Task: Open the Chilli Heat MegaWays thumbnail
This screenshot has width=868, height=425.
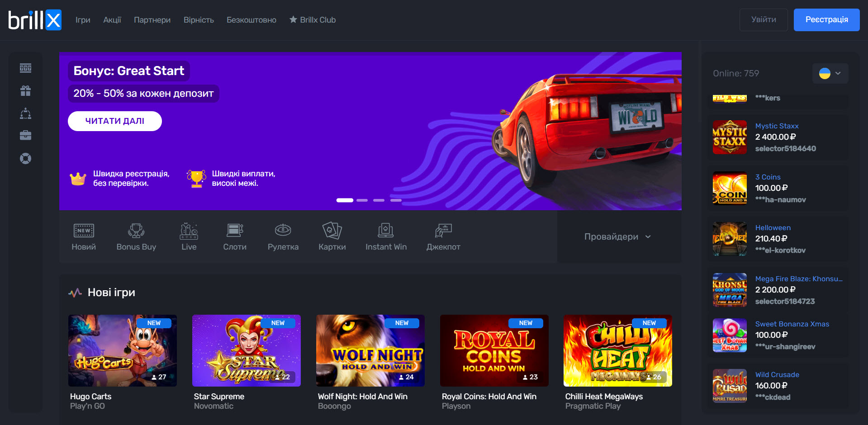Action: pos(618,350)
